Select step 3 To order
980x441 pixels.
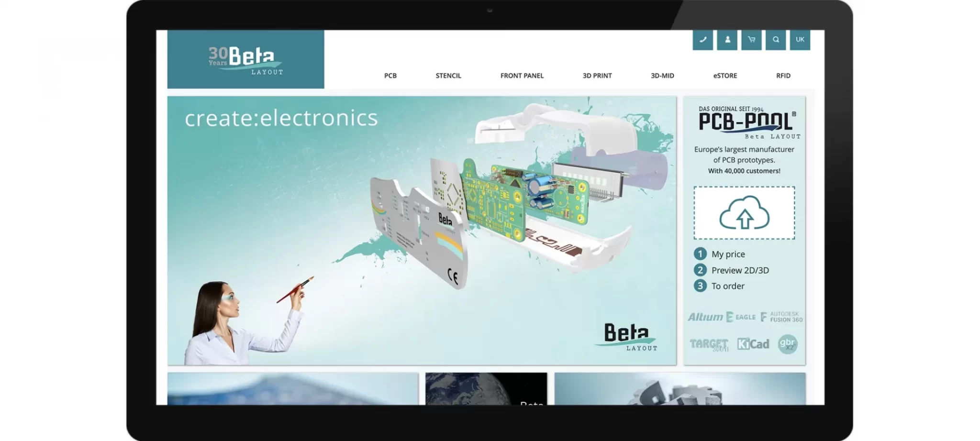720,286
